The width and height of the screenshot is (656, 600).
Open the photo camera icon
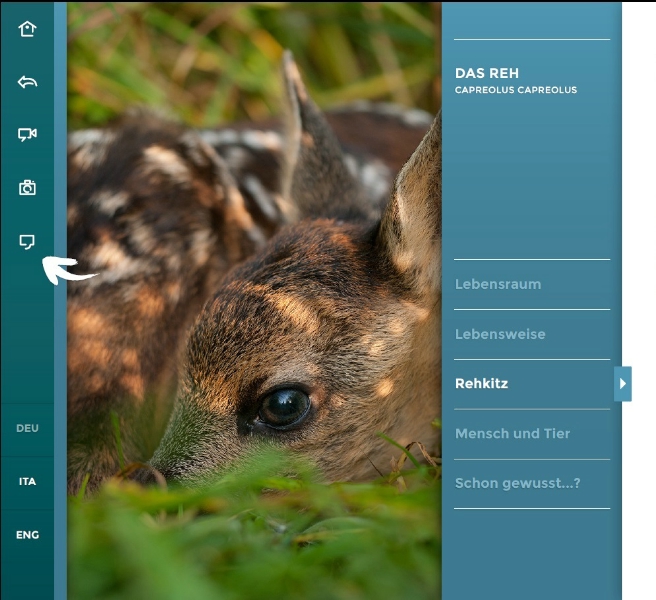click(x=27, y=188)
